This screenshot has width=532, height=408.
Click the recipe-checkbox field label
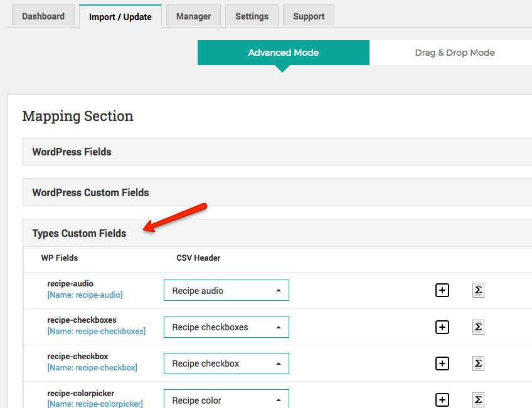[78, 356]
